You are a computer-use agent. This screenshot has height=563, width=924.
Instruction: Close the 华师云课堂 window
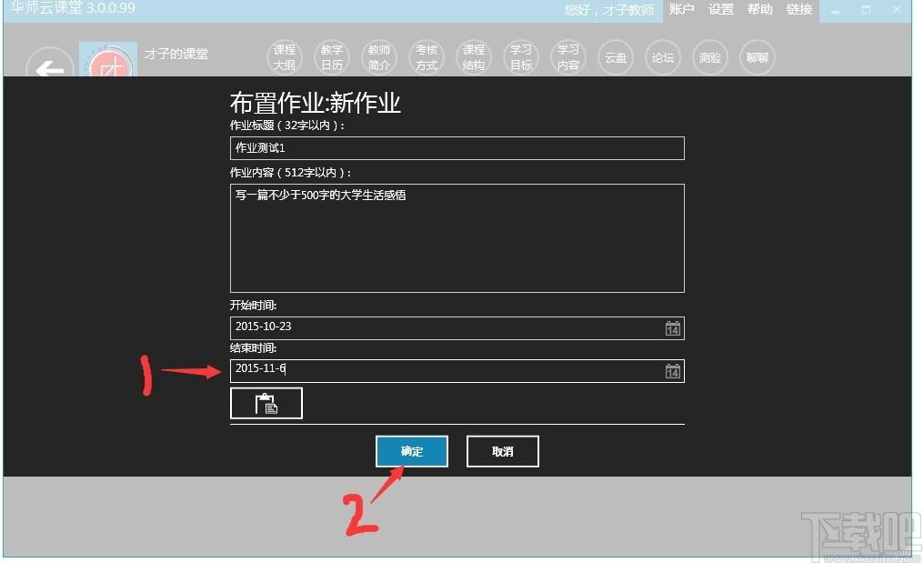coord(897,10)
